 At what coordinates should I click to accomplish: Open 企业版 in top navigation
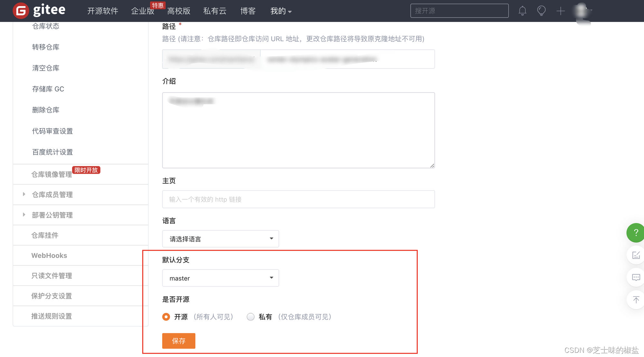coord(143,11)
